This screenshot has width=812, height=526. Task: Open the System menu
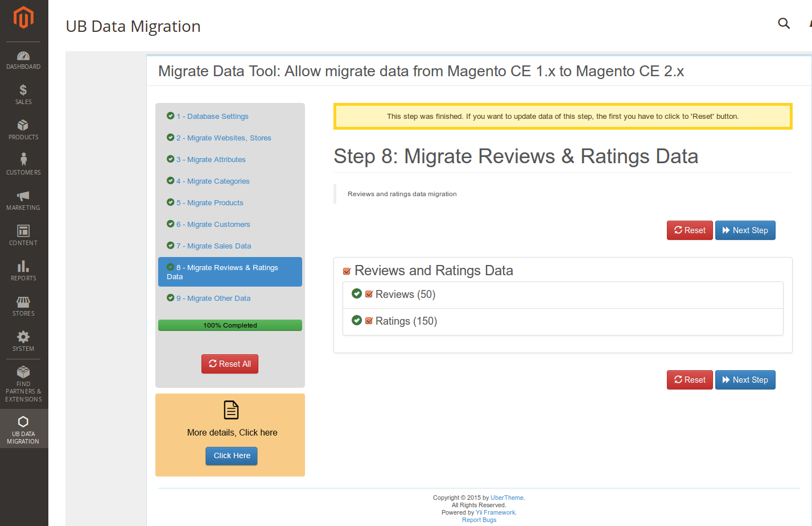(x=23, y=341)
